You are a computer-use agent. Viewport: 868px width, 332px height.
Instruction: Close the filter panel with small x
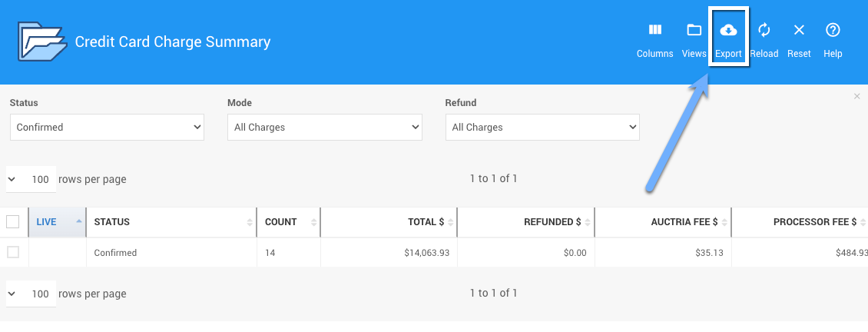click(856, 96)
